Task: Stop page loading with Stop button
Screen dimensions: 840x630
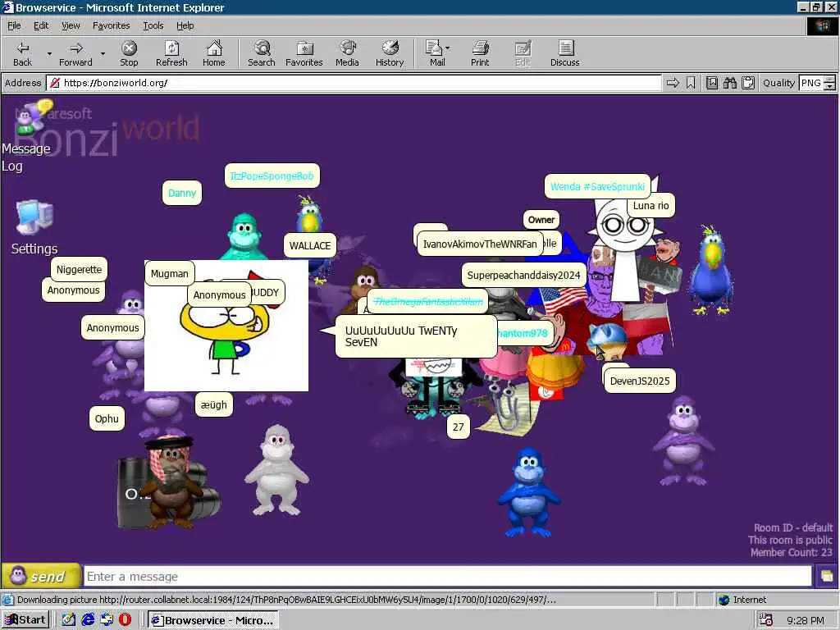Action: [x=129, y=53]
